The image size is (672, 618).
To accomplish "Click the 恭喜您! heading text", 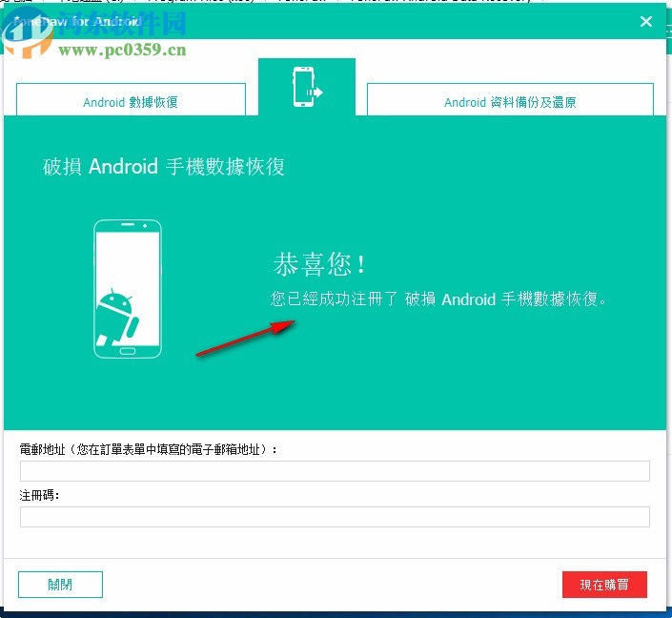I will pos(319,264).
